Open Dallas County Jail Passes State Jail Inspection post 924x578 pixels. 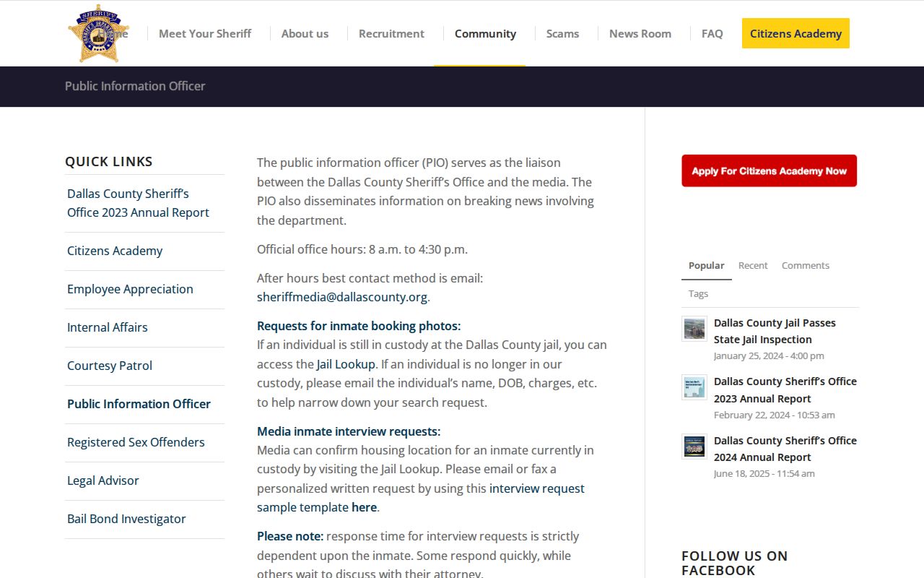click(775, 331)
